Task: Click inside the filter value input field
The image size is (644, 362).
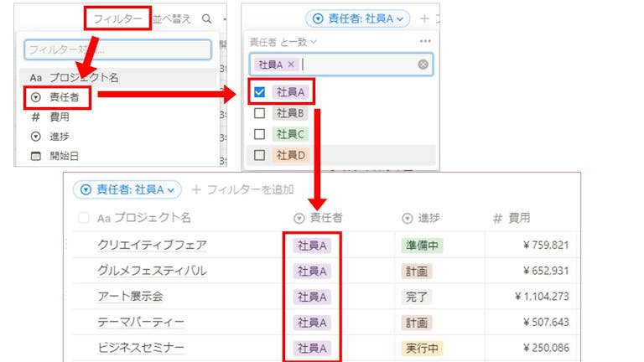Action: pyautogui.click(x=341, y=65)
